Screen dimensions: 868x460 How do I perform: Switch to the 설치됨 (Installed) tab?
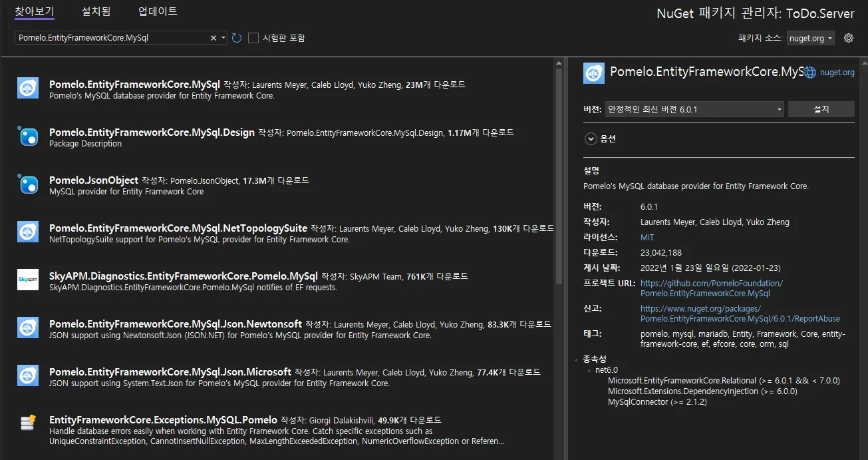(x=96, y=11)
